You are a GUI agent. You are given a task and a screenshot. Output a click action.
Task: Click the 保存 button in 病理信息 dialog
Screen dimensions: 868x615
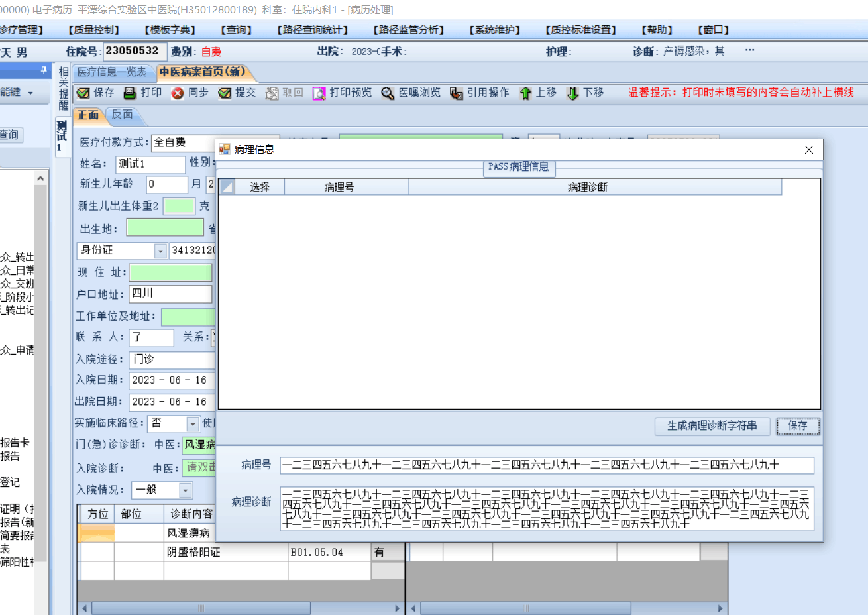798,426
